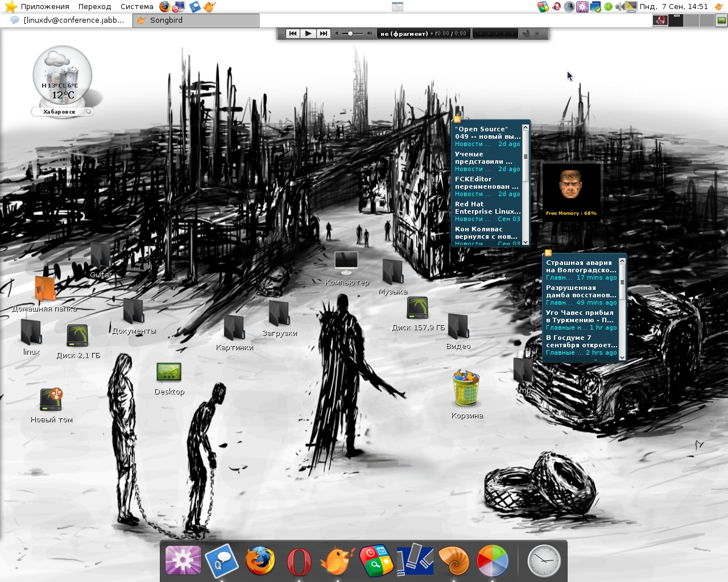Open the Приложения menu

[38, 7]
